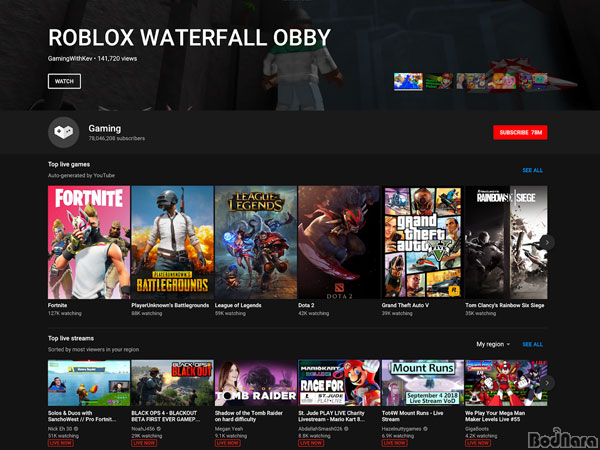Open the Black Ops Blackout stream thumbnail
This screenshot has width=600, height=450.
point(172,383)
